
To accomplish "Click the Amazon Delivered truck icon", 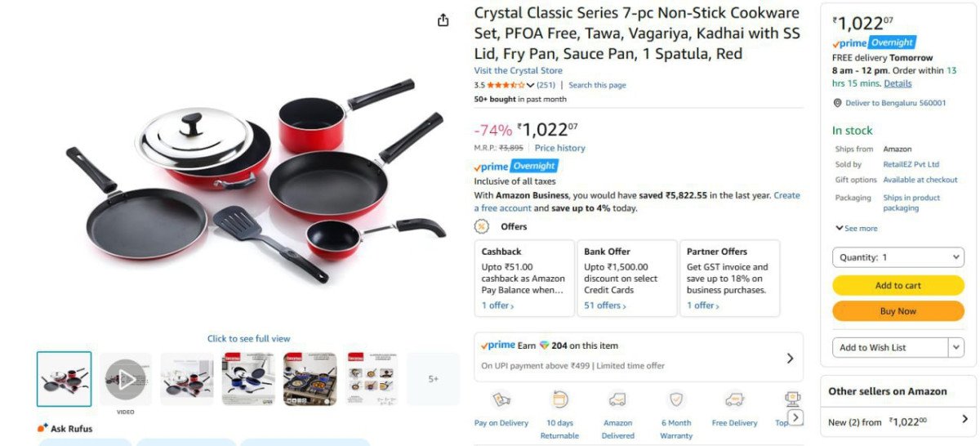I will pos(617,400).
